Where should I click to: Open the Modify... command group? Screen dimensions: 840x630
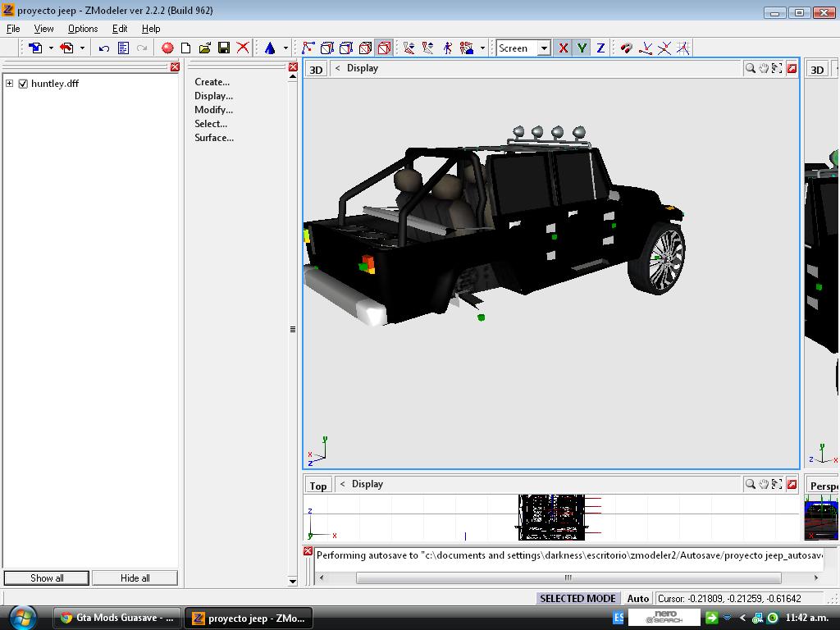pyautogui.click(x=213, y=110)
